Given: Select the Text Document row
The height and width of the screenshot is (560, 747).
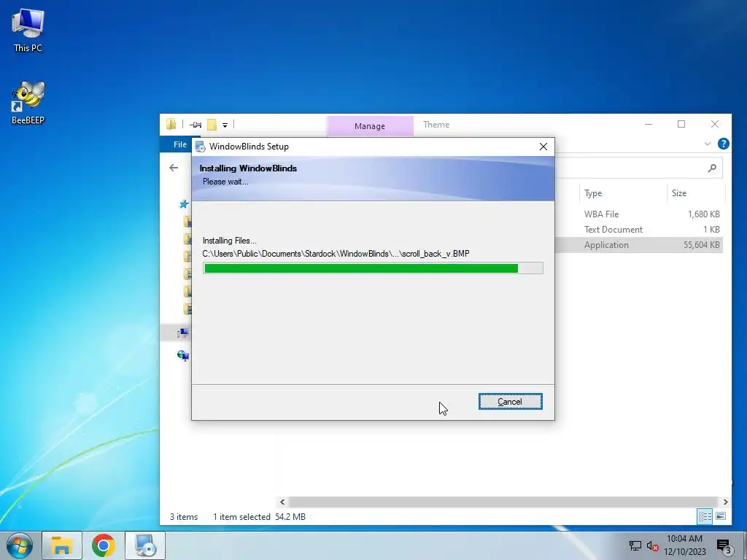Looking at the screenshot, I should (x=639, y=230).
